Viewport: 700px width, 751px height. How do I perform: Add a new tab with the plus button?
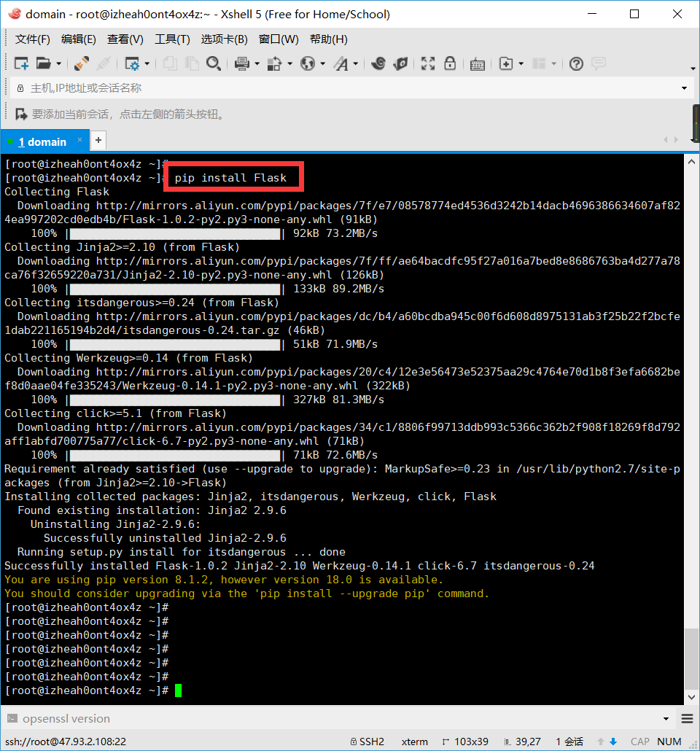(98, 140)
